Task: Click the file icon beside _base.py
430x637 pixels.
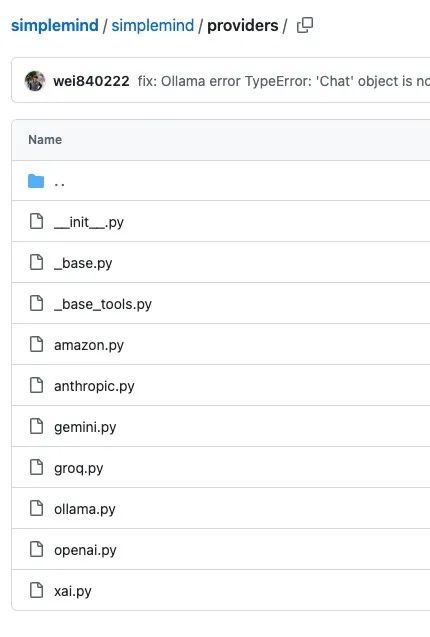Action: click(37, 262)
